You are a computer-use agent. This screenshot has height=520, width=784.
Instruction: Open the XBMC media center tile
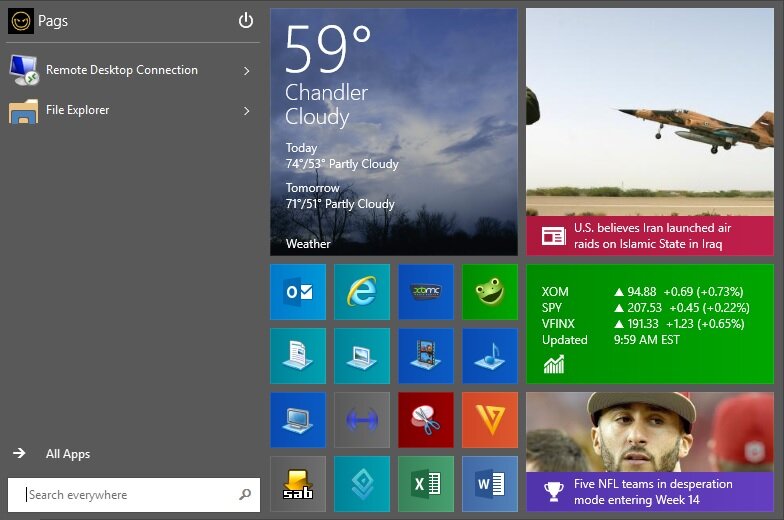click(426, 292)
